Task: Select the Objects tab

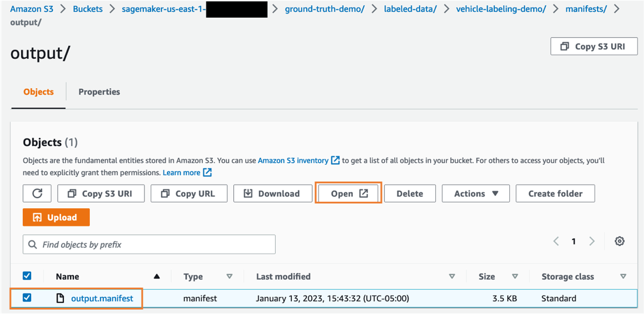Action: tap(39, 92)
